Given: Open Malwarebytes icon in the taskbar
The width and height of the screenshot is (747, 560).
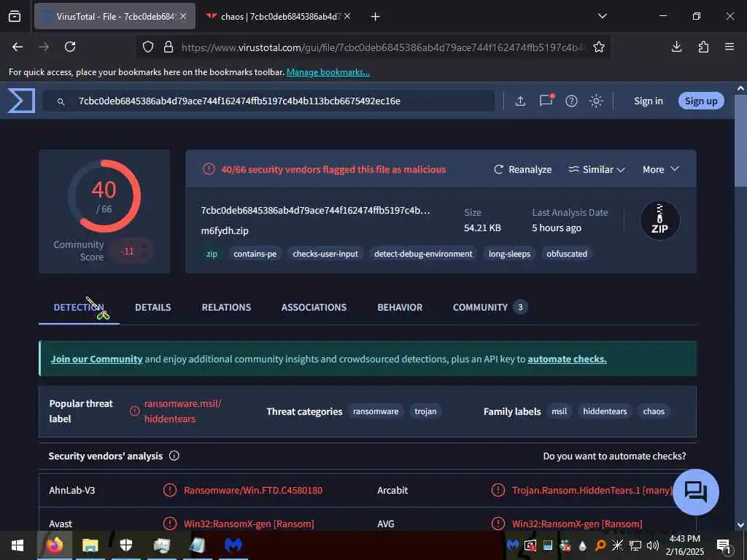Looking at the screenshot, I should tap(233, 545).
